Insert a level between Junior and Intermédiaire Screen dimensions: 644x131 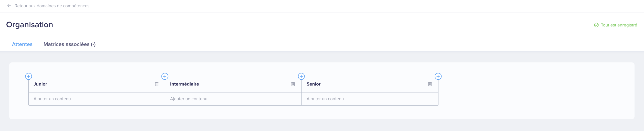(x=165, y=76)
